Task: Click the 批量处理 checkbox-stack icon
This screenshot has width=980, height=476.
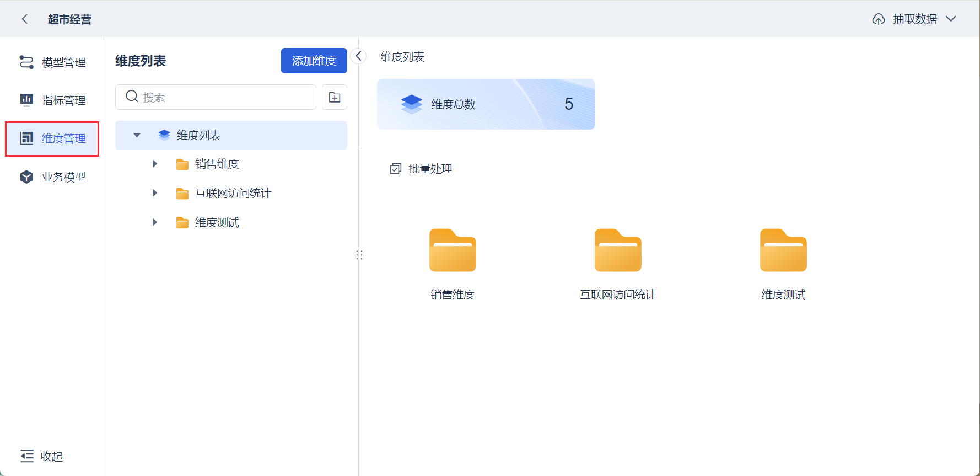Action: 396,169
